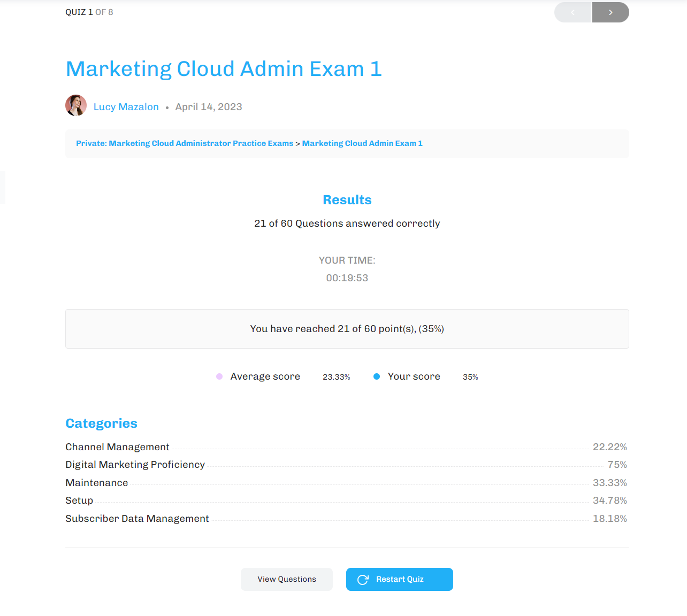Click the 33.33% Maintenance score

[x=610, y=483]
